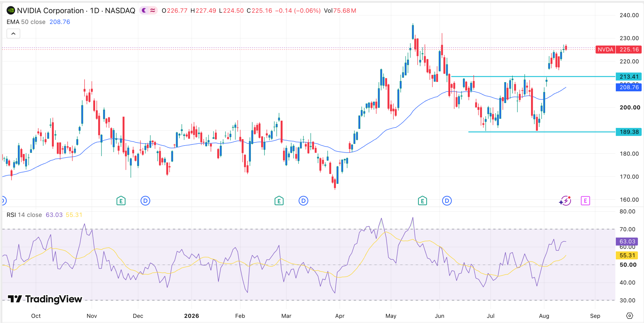The width and height of the screenshot is (644, 323).
Task: Click the yellow 55.31 RSI axis tag
Action: point(627,255)
